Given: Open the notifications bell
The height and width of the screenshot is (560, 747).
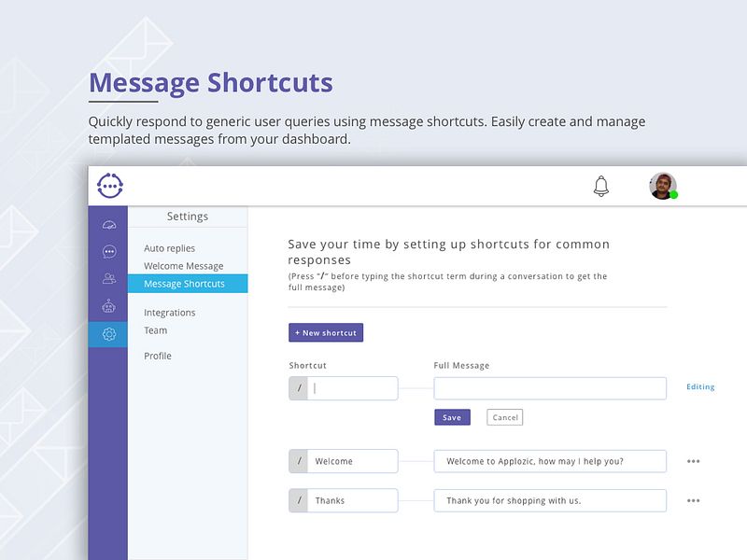Looking at the screenshot, I should [601, 186].
